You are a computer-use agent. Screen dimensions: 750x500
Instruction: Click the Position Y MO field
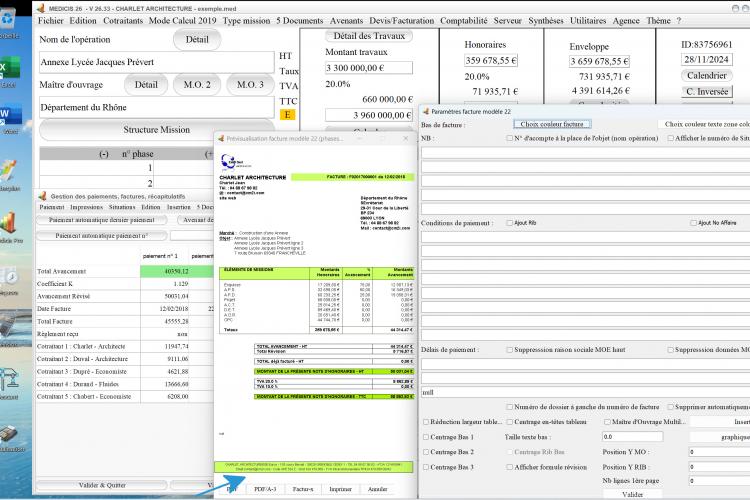coord(719,452)
